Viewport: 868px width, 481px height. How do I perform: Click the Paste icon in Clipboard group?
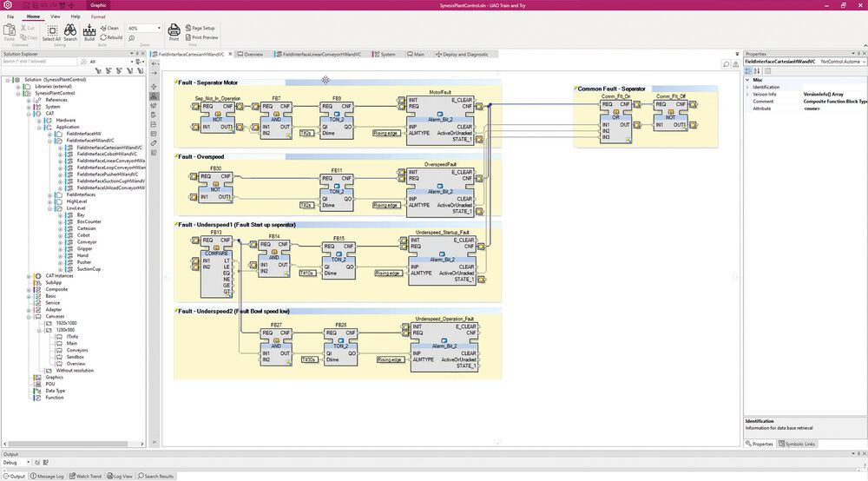9,31
